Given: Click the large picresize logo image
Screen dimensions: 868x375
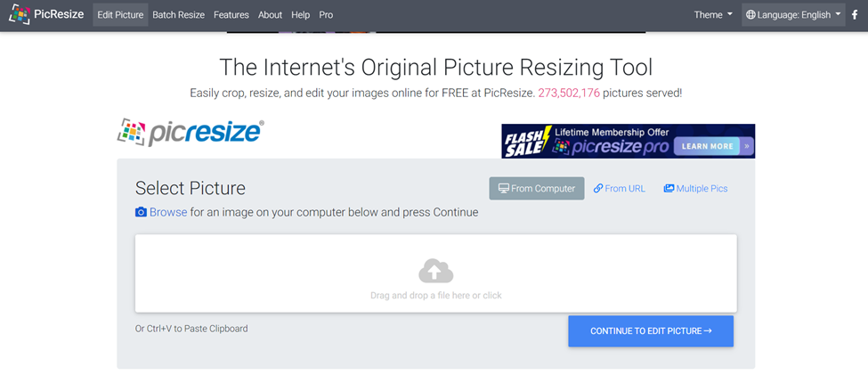Looking at the screenshot, I should (x=191, y=133).
